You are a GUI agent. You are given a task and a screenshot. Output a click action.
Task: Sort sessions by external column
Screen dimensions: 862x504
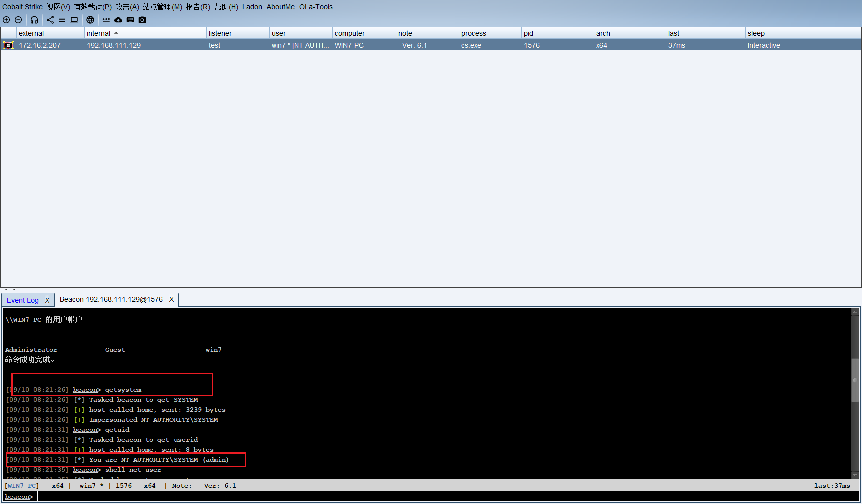coord(50,33)
